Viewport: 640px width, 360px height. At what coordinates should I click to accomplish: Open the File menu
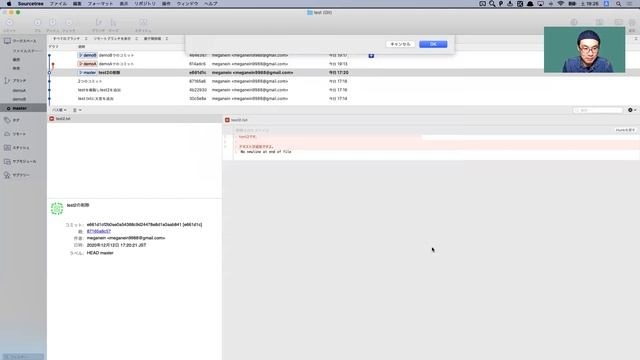(58, 4)
